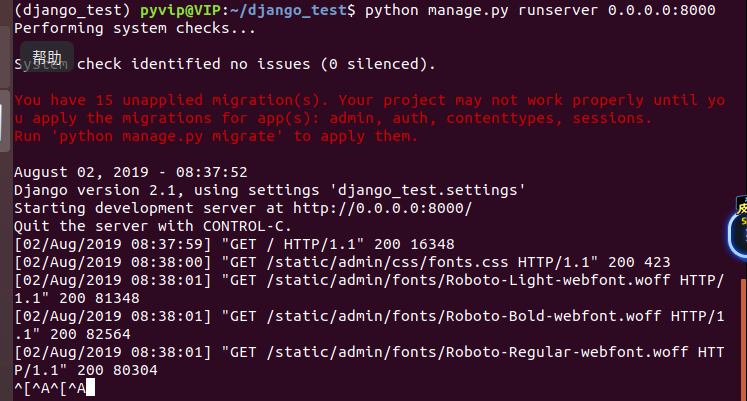Click the '200 81348' response size text
The image size is (747, 401).
click(100, 298)
